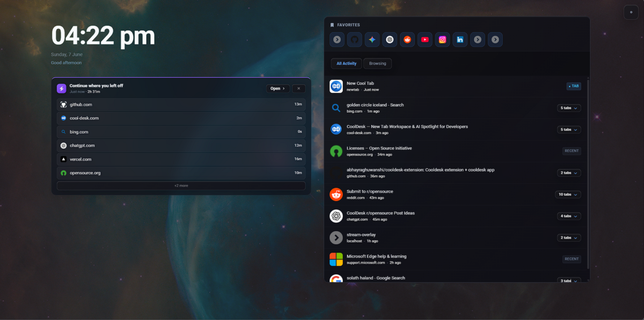The image size is (644, 320).
Task: Click the RECENT badge on Microsoft Edge help
Action: pyautogui.click(x=572, y=259)
